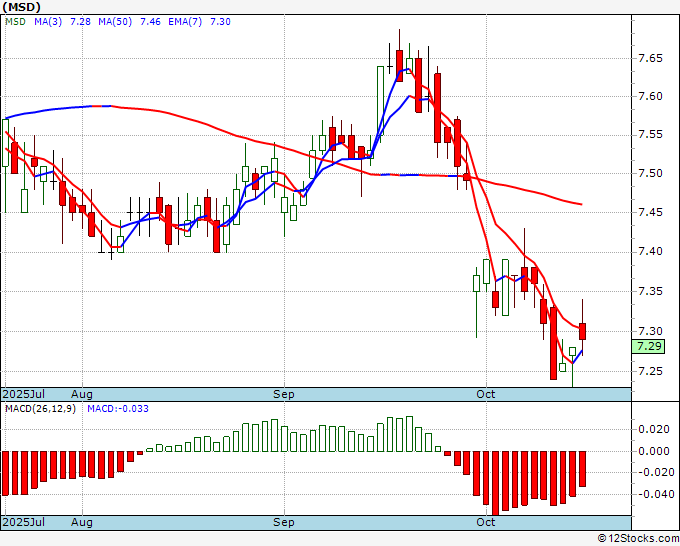The width and height of the screenshot is (680, 546).
Task: Click the MA(50) value 7.46
Action: (x=150, y=22)
